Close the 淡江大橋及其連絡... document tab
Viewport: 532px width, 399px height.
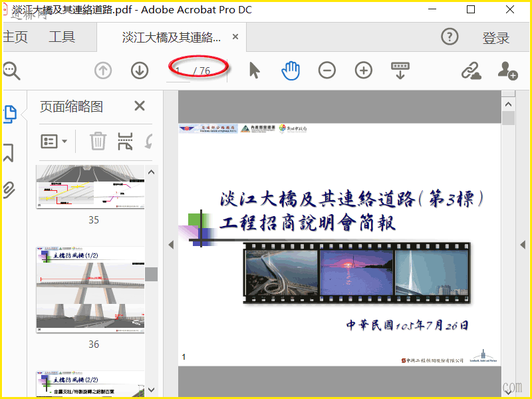point(235,37)
